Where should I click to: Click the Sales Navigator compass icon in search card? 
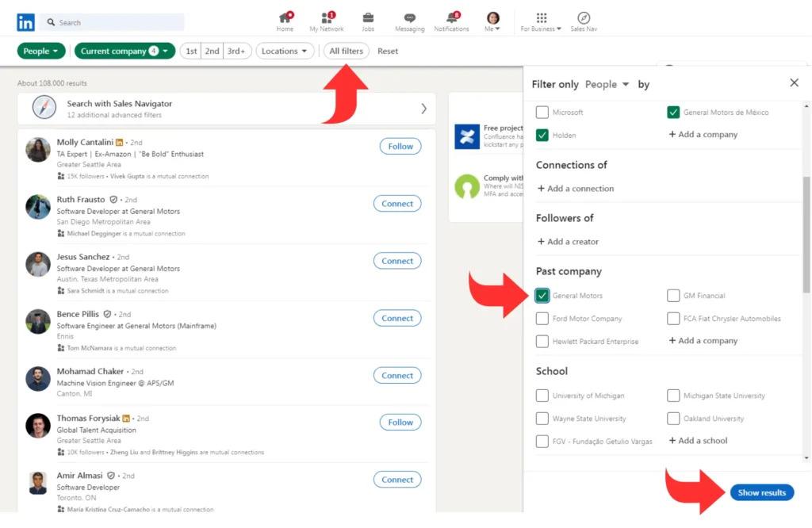pyautogui.click(x=44, y=108)
